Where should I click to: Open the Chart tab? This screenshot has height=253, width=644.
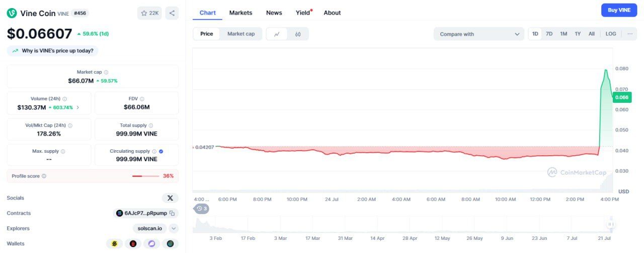(208, 13)
